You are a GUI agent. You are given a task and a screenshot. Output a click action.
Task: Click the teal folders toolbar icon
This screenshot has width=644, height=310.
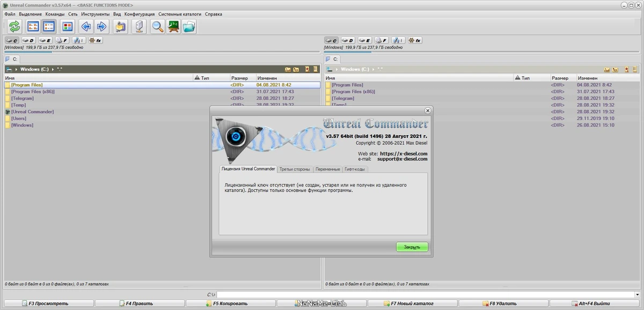coord(189,26)
